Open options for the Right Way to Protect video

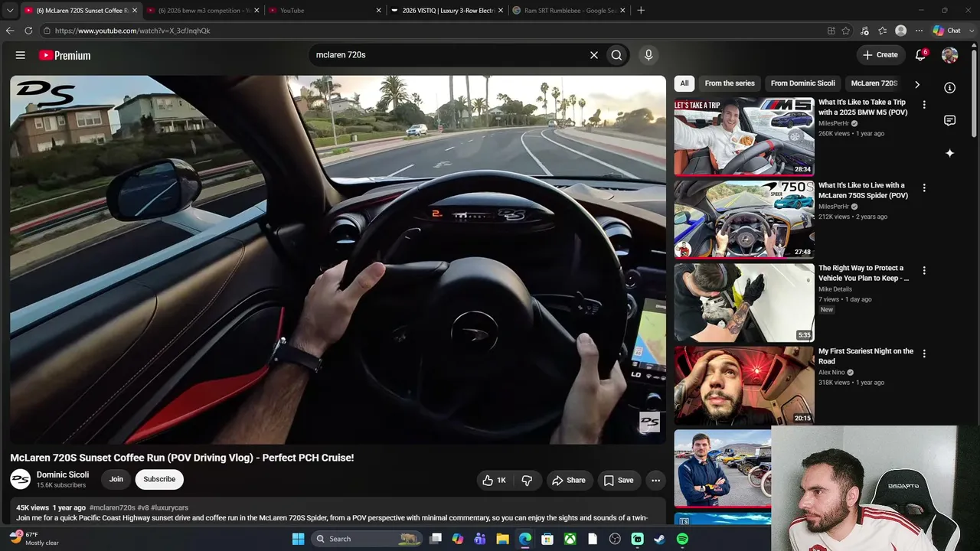[x=924, y=270]
